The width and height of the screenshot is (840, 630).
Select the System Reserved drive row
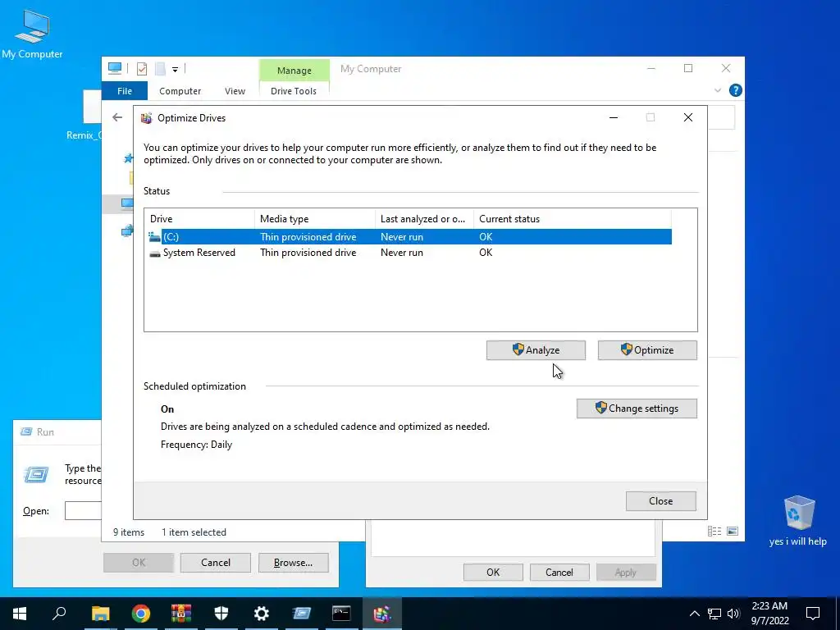tap(410, 253)
